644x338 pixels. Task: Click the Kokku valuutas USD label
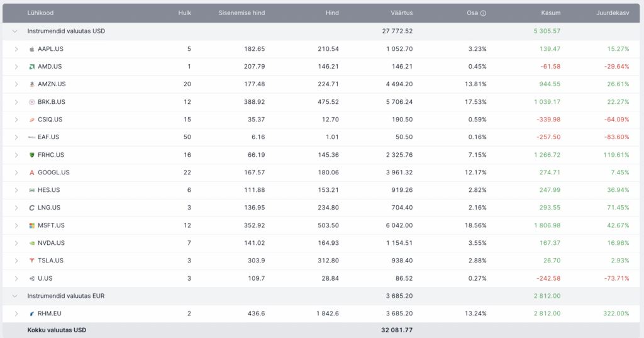click(x=57, y=330)
